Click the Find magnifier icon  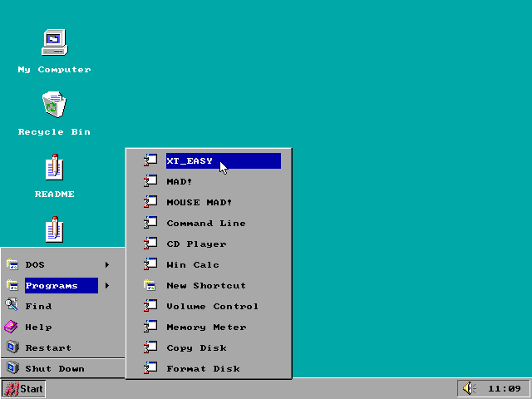tap(12, 305)
